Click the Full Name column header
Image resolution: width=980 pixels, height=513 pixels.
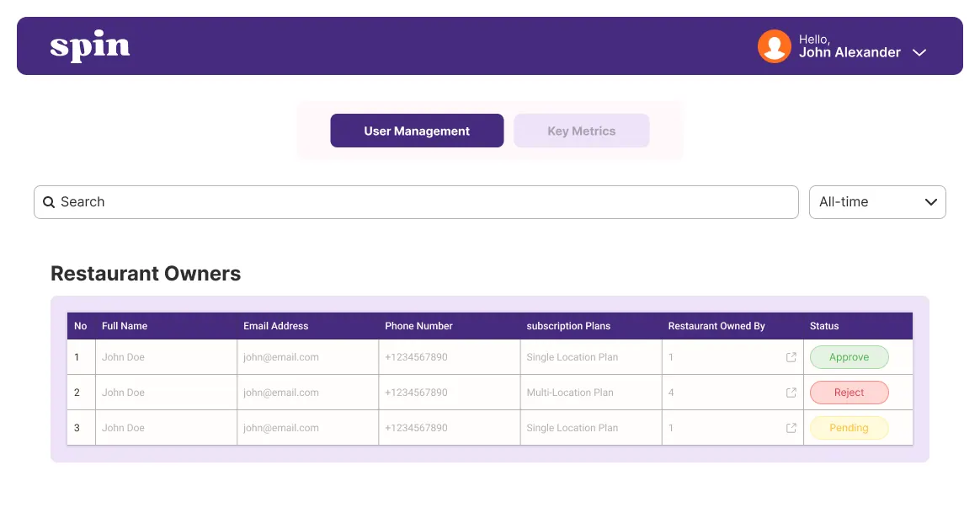[x=125, y=326]
